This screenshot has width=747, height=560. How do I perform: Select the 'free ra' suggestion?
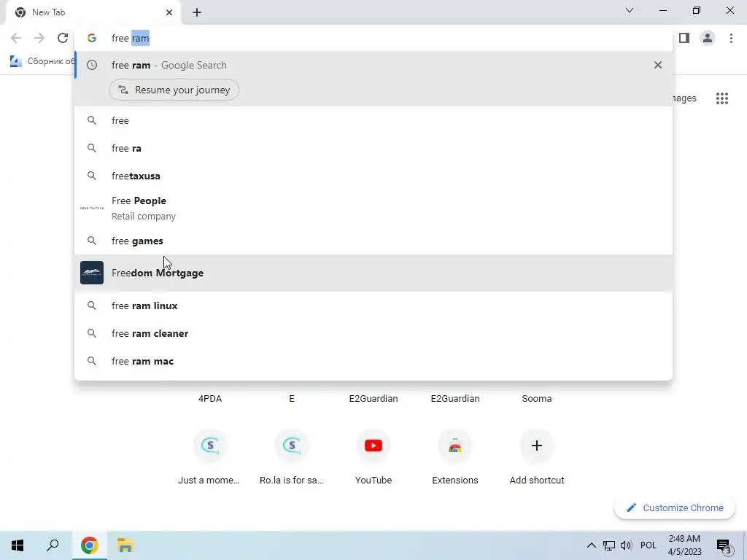[x=373, y=148]
